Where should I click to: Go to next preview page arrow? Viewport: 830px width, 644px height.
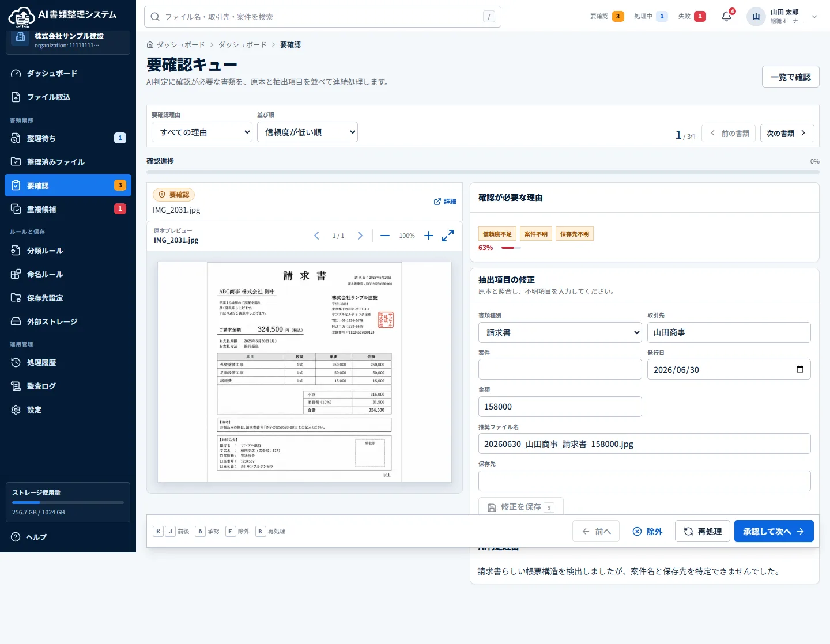(x=360, y=236)
